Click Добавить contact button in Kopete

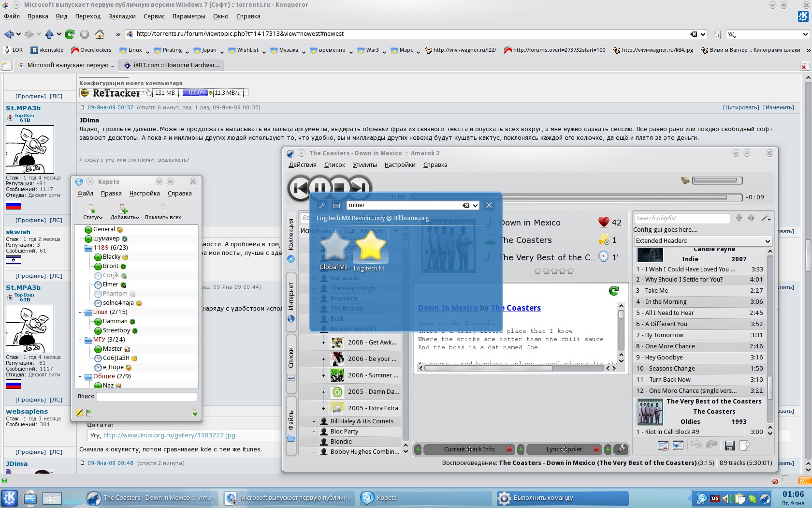[124, 212]
